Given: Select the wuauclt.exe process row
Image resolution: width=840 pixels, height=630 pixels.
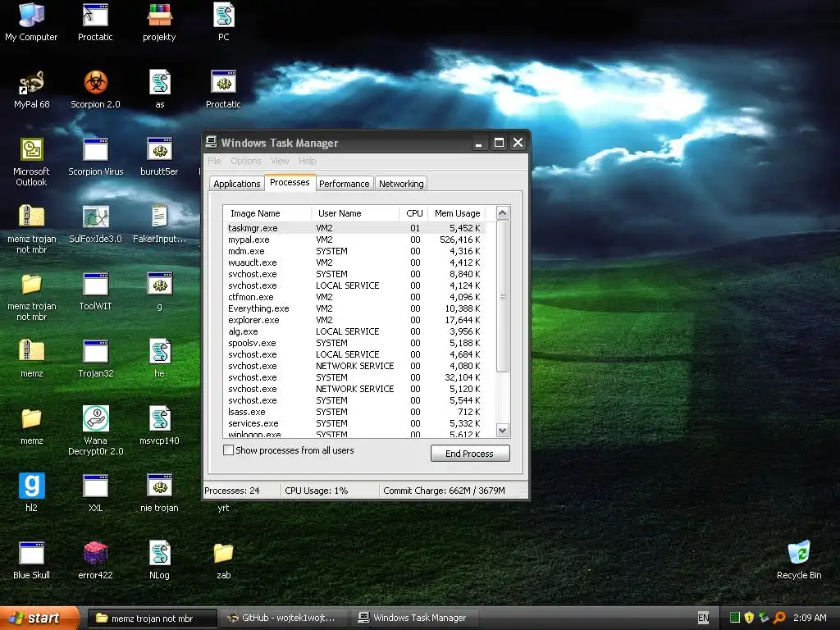Looking at the screenshot, I should [x=354, y=262].
